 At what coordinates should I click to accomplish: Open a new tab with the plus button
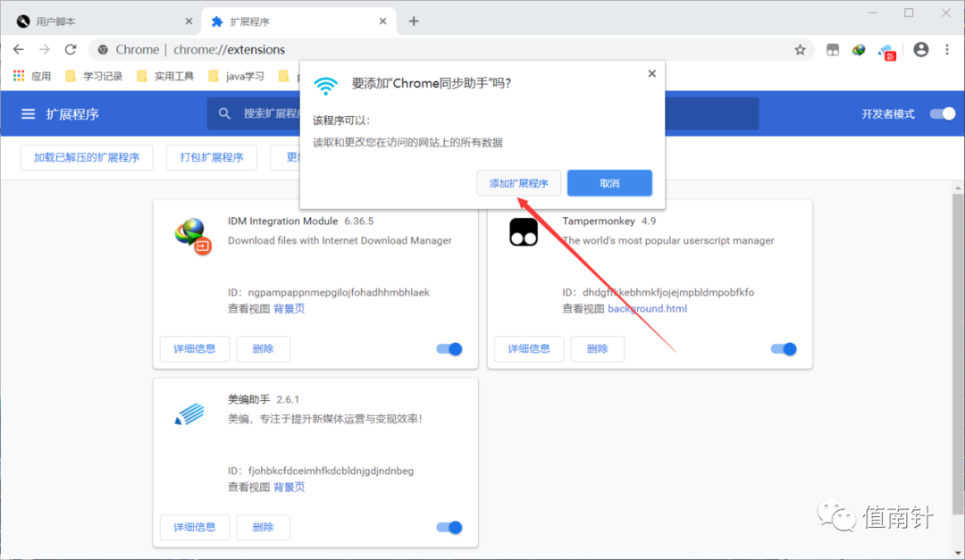pos(414,21)
